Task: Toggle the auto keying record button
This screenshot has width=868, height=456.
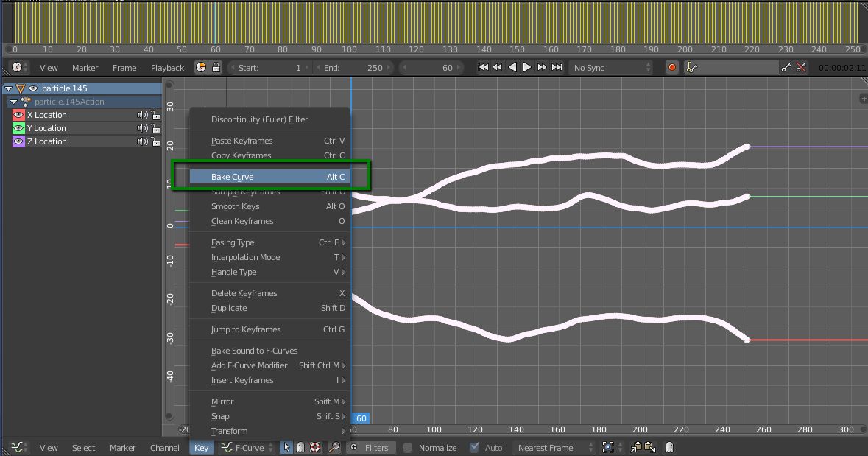Action: [x=672, y=68]
